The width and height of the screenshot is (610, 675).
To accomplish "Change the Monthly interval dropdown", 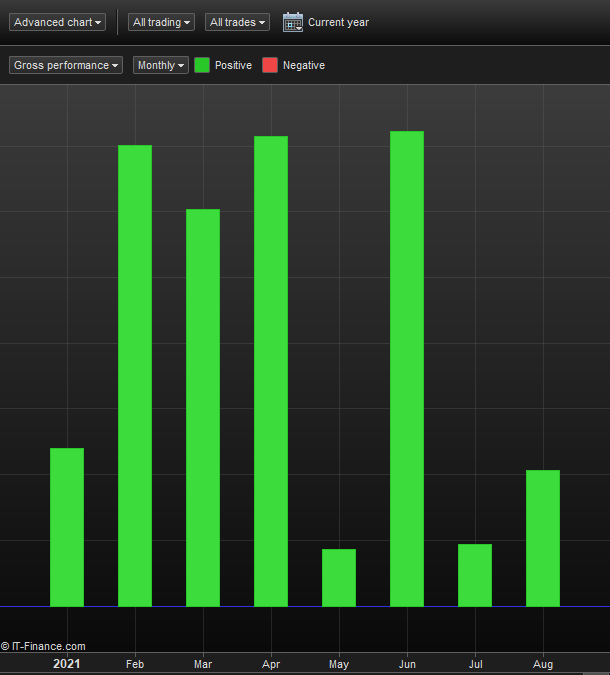I will pos(161,65).
